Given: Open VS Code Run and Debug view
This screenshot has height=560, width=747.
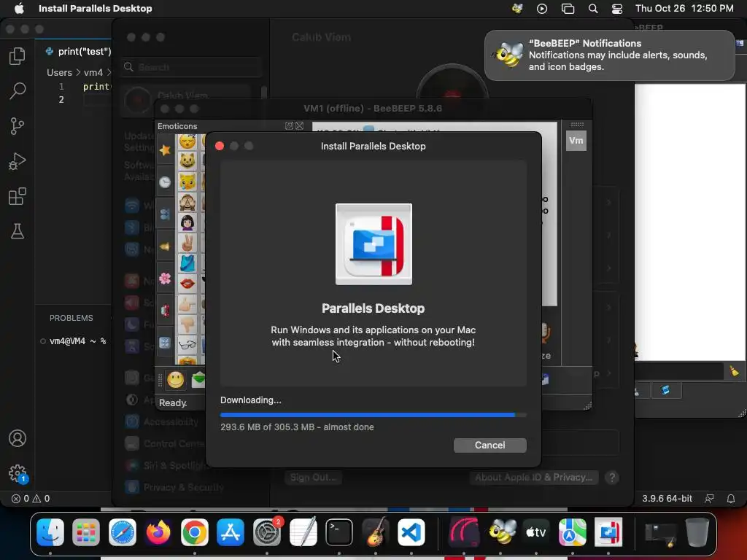Looking at the screenshot, I should point(18,161).
